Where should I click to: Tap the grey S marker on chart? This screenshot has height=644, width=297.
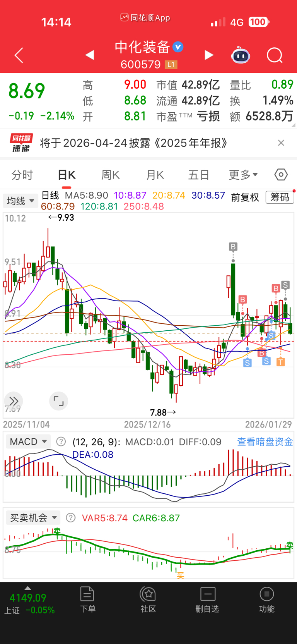point(285,285)
